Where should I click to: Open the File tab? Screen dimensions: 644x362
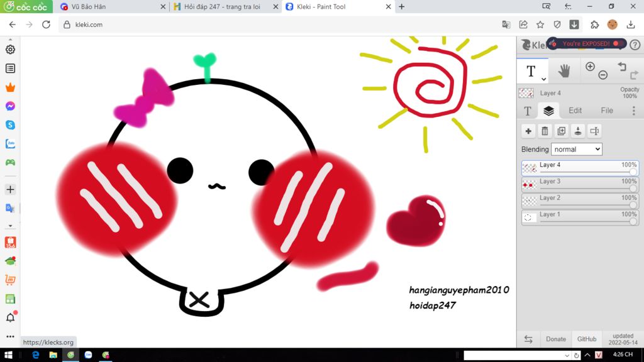607,111
